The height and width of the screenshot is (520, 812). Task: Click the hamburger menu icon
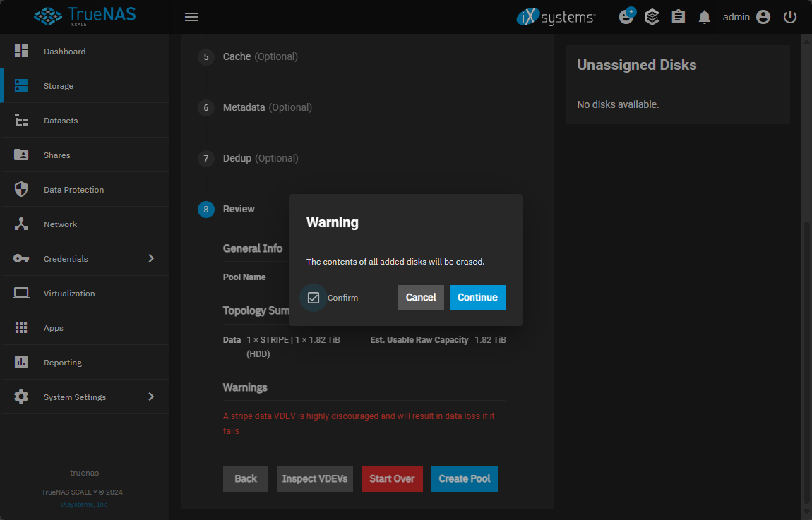(x=191, y=17)
